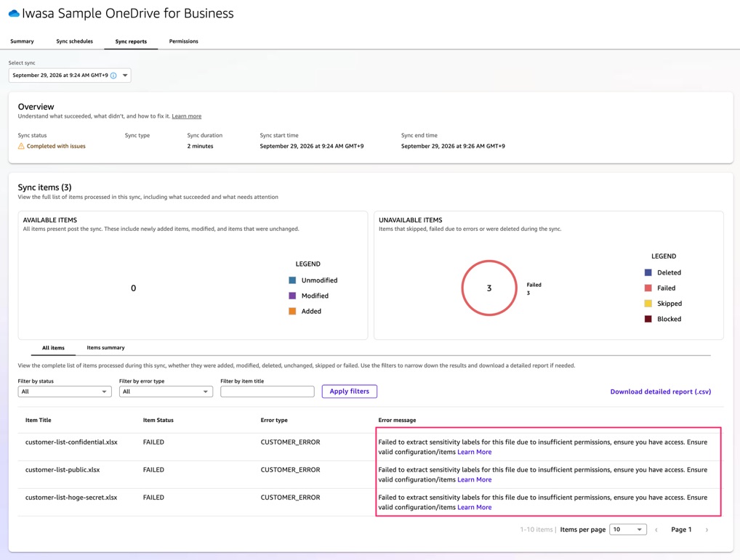The height and width of the screenshot is (560, 740).
Task: Click customer-list-confidential.xlsx item title
Action: coord(71,442)
